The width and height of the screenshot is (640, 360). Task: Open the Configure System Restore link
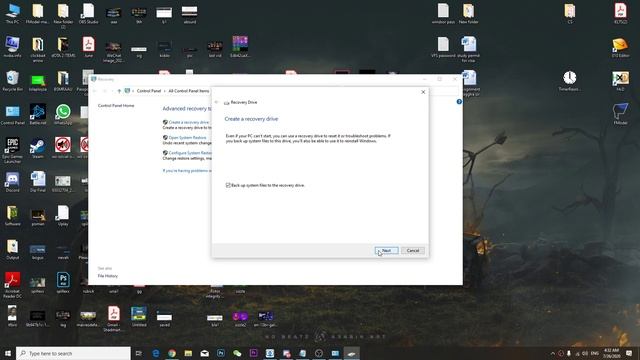(190, 153)
